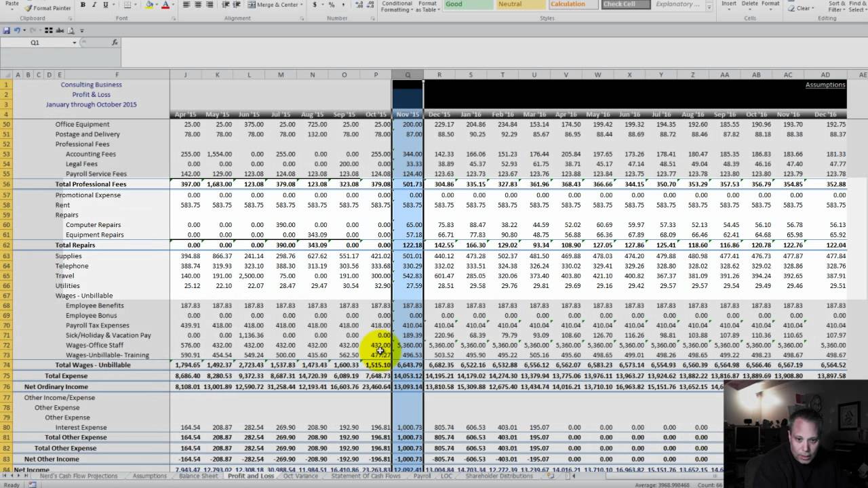
Task: Open the Merge & Center dropdown
Action: (x=302, y=5)
